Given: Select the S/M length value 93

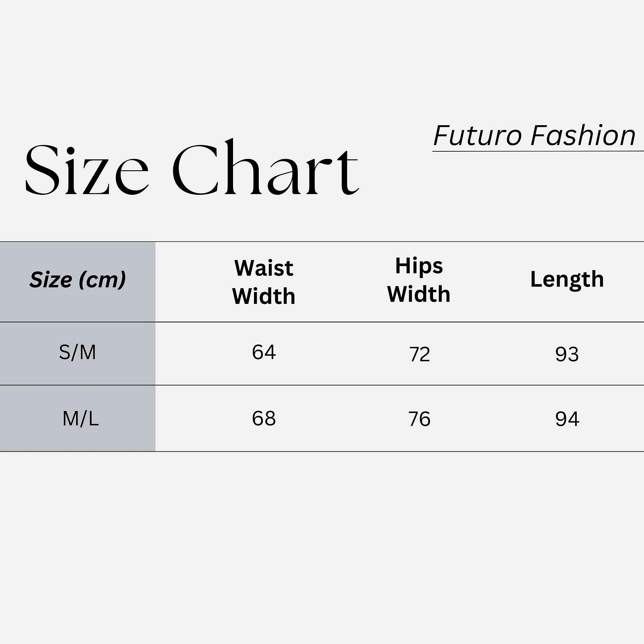Looking at the screenshot, I should [x=567, y=355].
